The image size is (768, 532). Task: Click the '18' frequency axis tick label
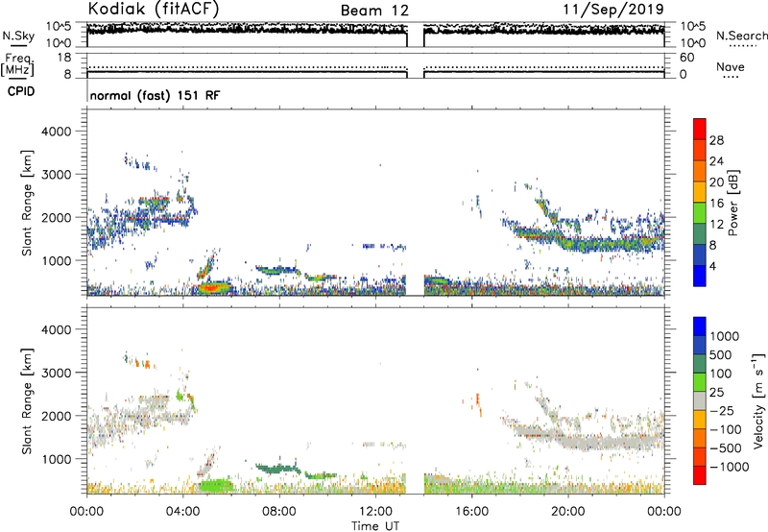pos(64,58)
